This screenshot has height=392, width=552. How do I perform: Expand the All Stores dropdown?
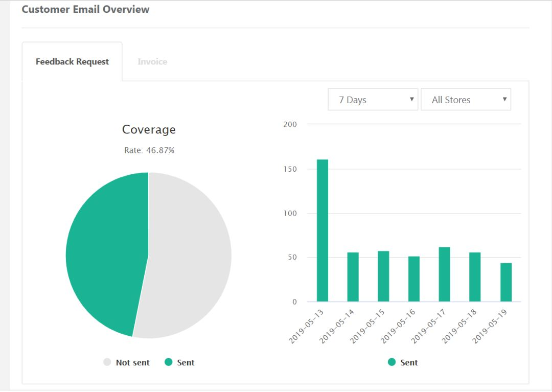(x=465, y=100)
